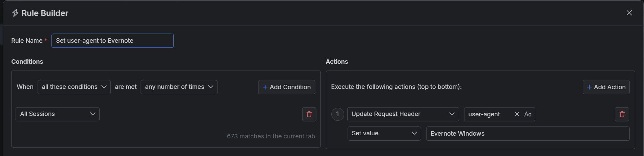Open the Set value dropdown
The height and width of the screenshot is (156, 644).
[x=384, y=134]
